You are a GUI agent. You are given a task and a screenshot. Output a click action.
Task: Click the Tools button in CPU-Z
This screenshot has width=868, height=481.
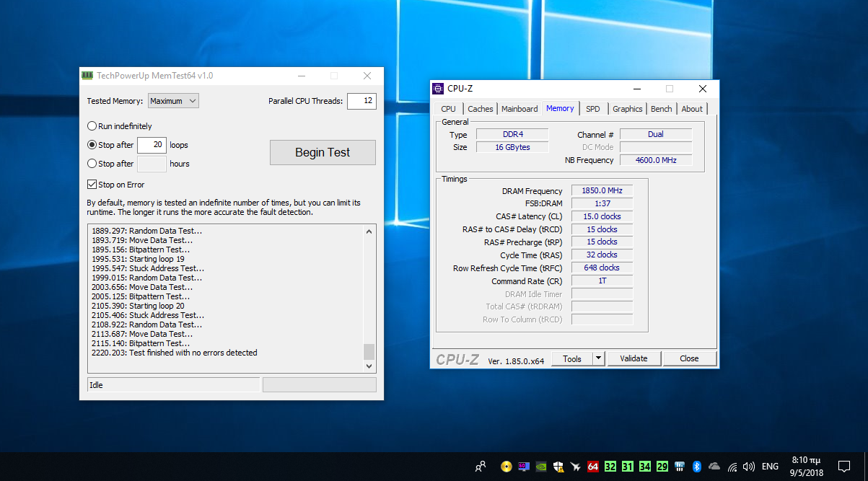[572, 358]
